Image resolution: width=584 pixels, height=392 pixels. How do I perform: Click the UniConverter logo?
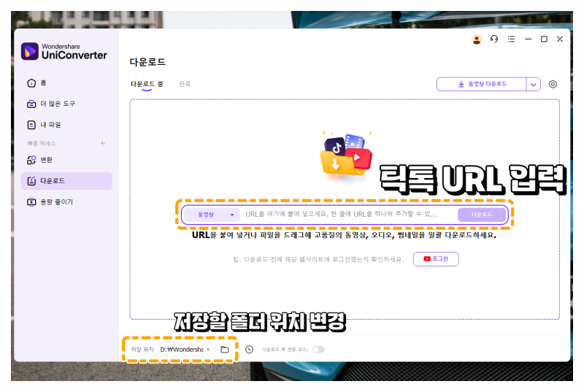coord(64,51)
